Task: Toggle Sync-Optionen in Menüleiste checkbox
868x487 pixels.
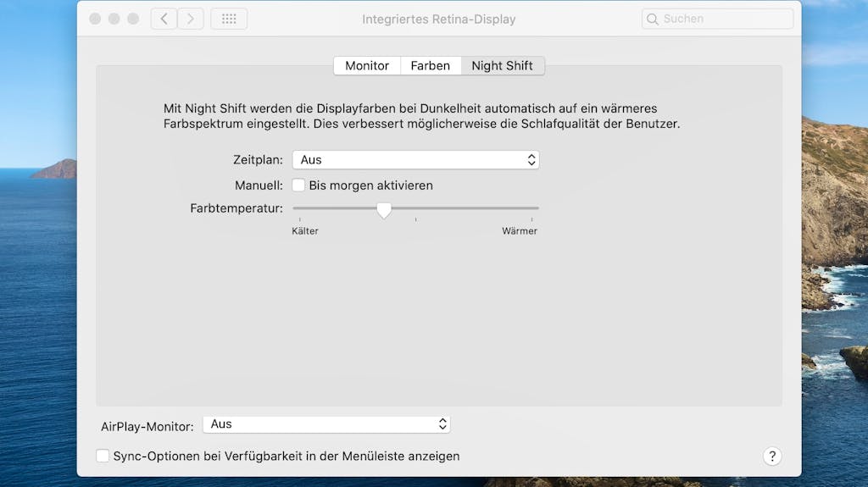Action: (x=103, y=456)
